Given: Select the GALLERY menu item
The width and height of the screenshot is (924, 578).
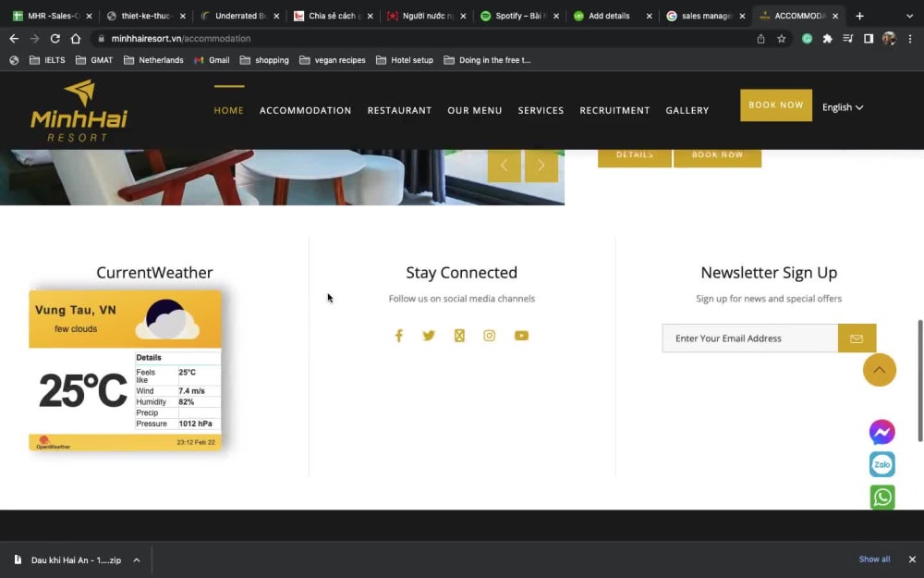Looking at the screenshot, I should [687, 110].
